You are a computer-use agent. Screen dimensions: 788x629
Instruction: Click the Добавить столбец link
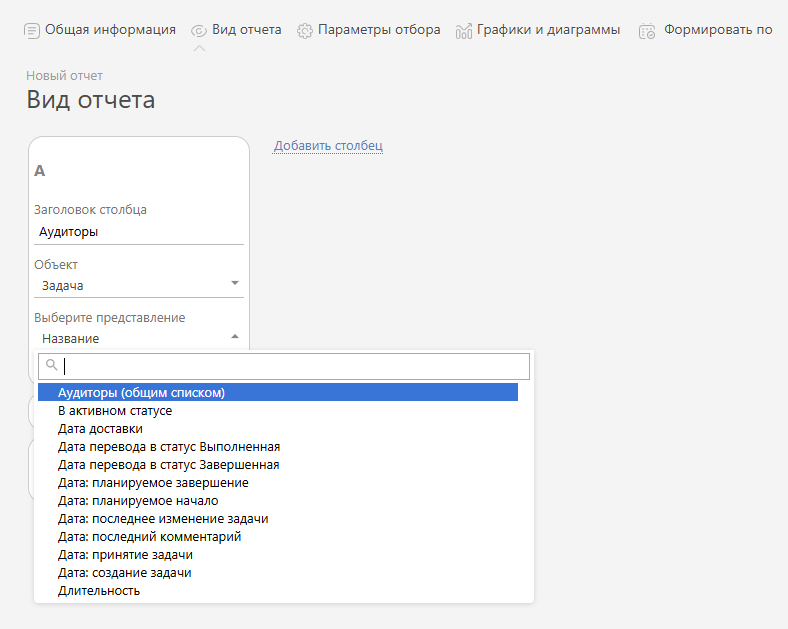coord(328,146)
